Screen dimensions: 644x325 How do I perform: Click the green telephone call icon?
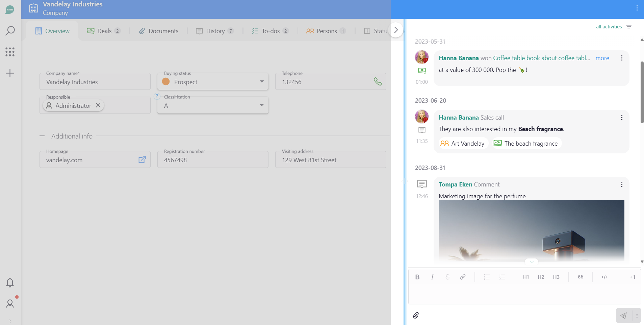378,82
